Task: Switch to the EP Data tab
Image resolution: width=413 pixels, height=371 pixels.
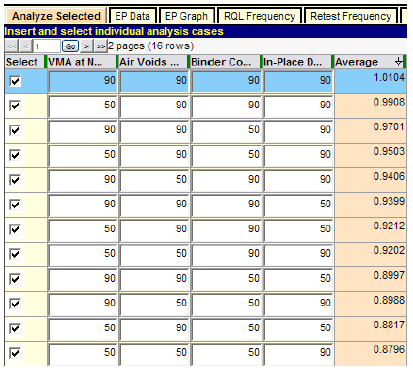Action: click(x=132, y=16)
